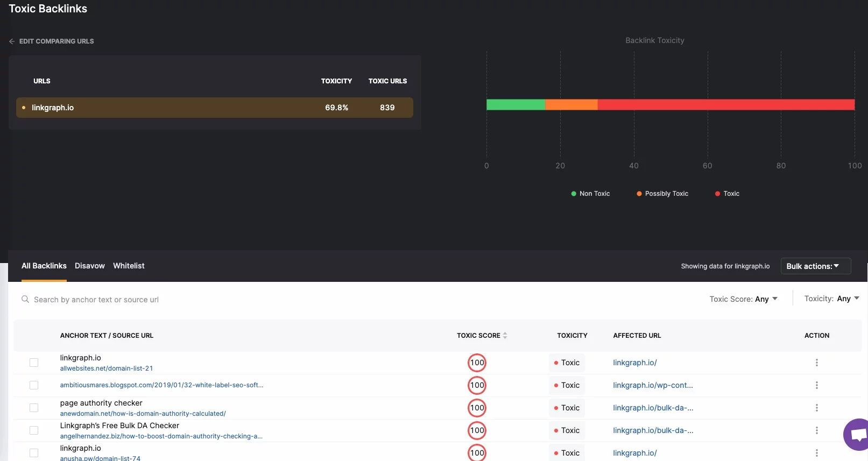Switch to the Disavow tab
The image size is (868, 461).
pos(89,266)
